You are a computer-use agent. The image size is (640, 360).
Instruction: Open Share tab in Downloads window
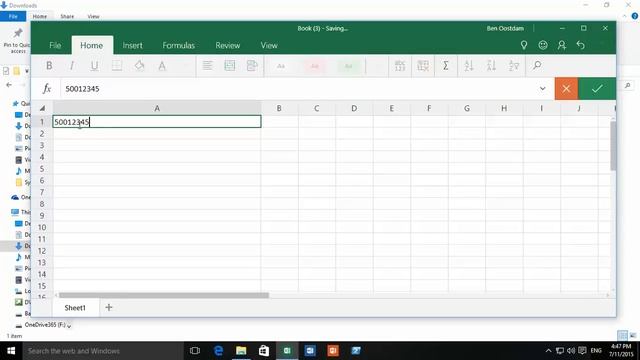pos(67,16)
